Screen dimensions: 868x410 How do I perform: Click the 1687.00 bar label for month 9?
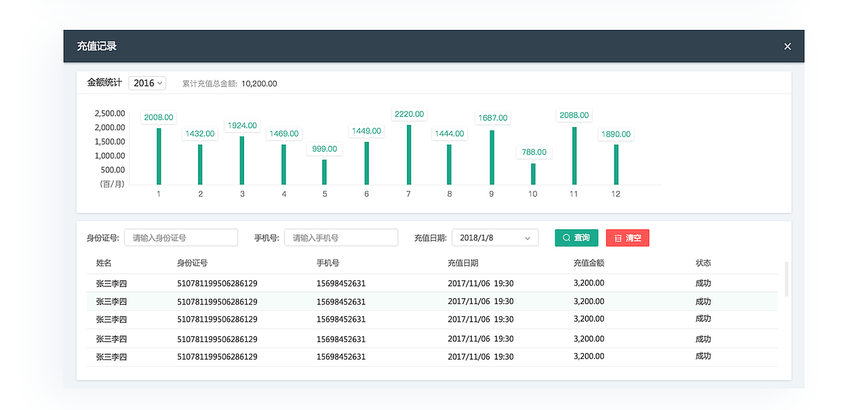click(x=492, y=118)
